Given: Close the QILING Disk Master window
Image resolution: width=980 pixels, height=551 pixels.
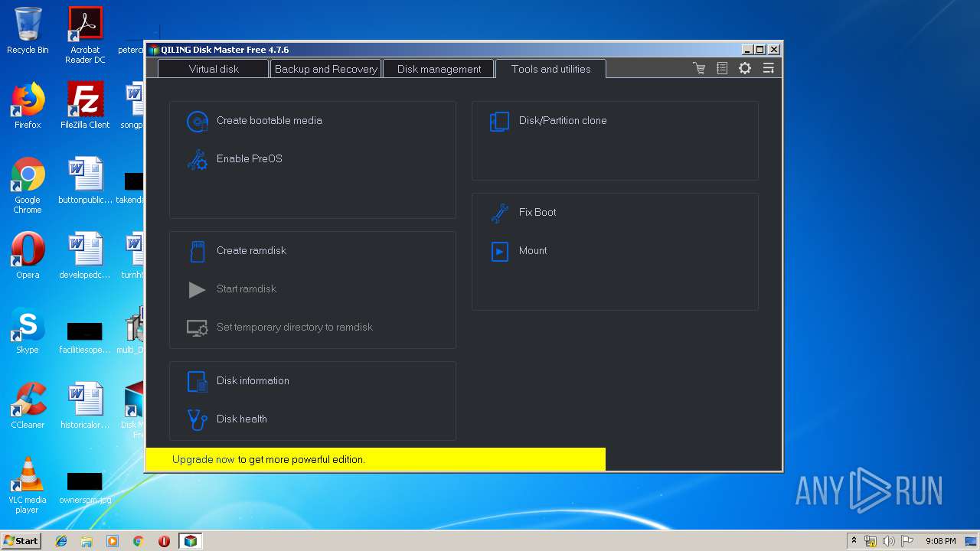Looking at the screenshot, I should [x=774, y=49].
